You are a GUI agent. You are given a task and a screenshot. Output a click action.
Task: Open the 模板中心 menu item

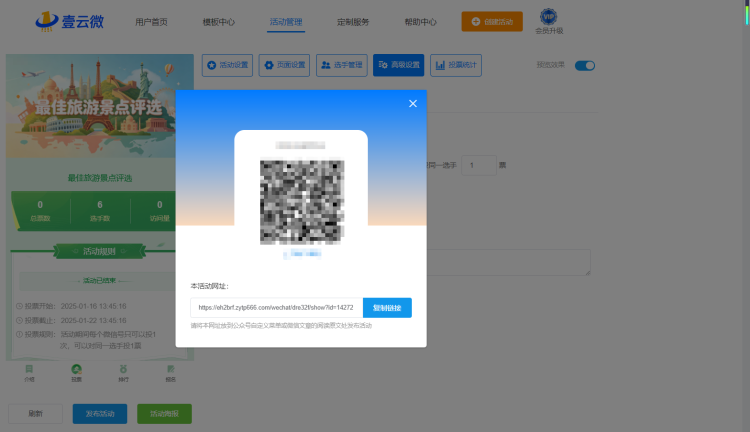tap(219, 22)
